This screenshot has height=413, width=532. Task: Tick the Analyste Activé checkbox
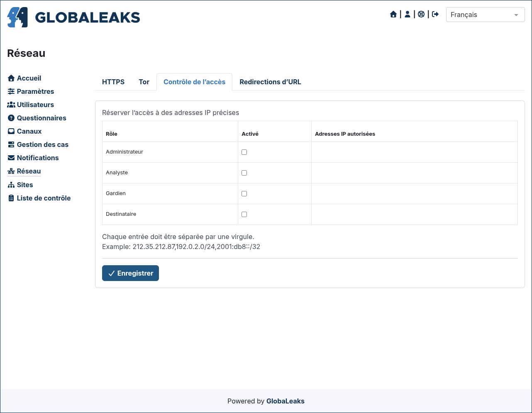click(x=244, y=173)
